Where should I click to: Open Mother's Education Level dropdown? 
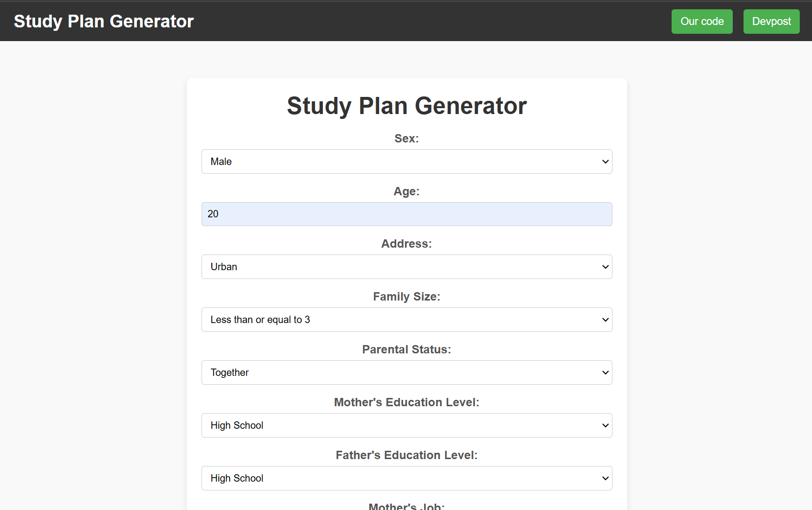(407, 425)
